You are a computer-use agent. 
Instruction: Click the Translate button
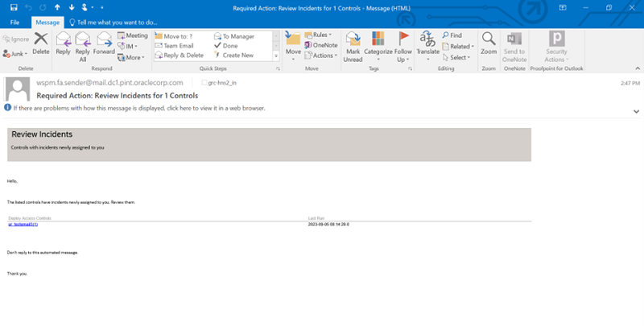[427, 47]
